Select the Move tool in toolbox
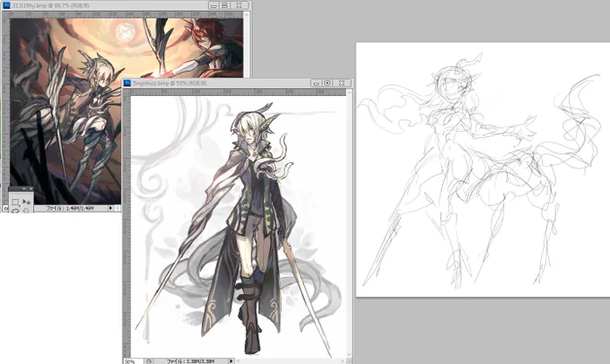The height and width of the screenshot is (364, 610). 26,202
